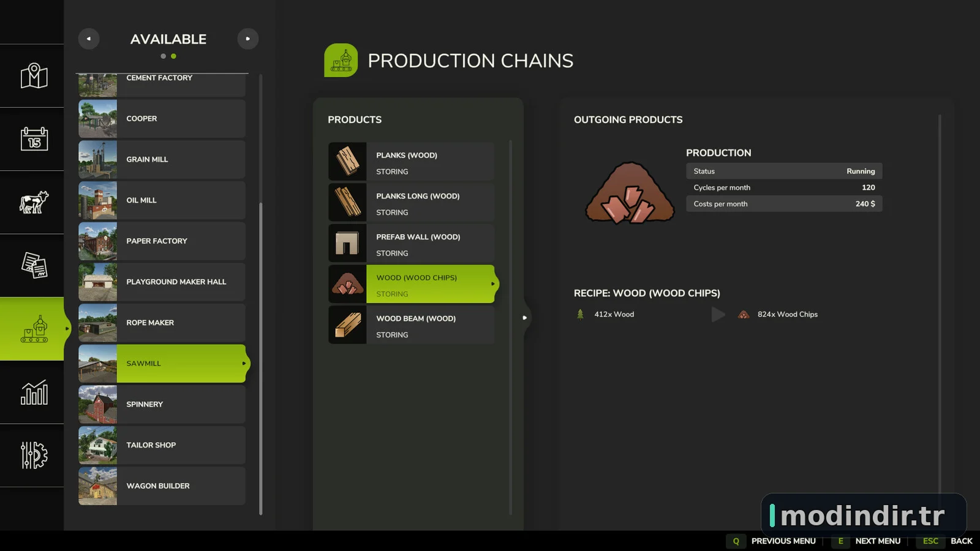Select Paper Factory production
The image size is (980, 551).
[x=162, y=241]
